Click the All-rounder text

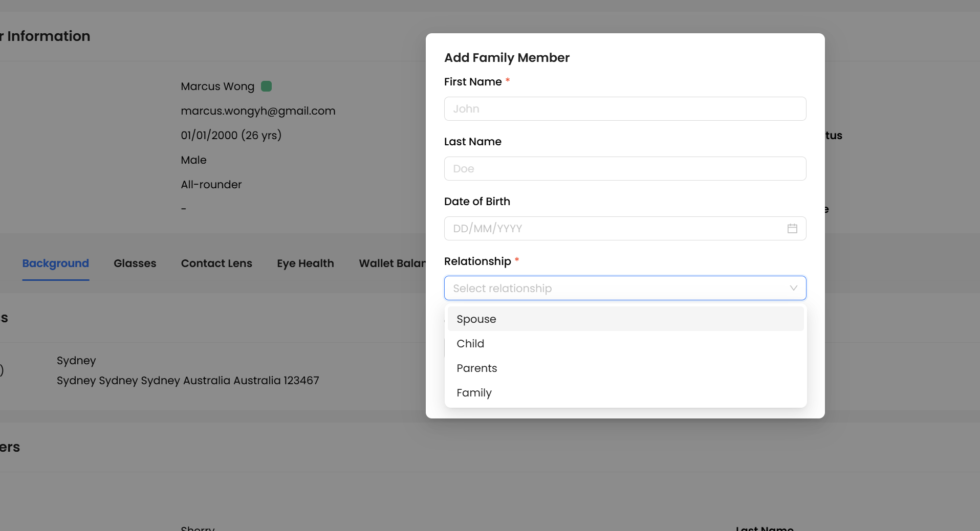click(x=211, y=184)
